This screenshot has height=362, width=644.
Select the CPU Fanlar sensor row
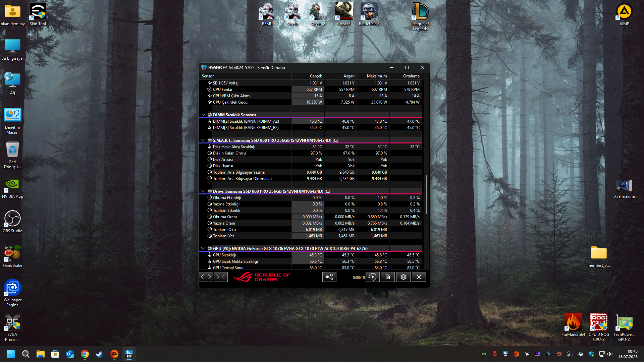[310, 89]
